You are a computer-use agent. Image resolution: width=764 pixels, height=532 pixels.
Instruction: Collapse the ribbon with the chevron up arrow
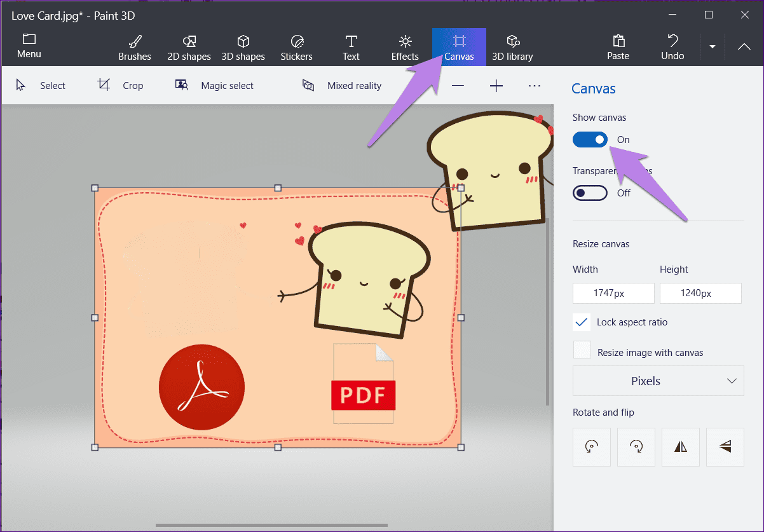pyautogui.click(x=744, y=46)
